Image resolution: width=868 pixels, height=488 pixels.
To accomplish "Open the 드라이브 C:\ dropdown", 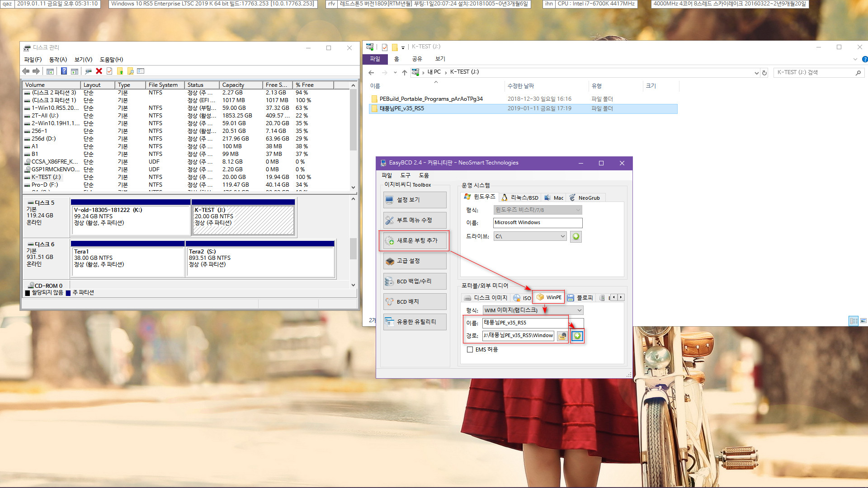I will click(562, 236).
